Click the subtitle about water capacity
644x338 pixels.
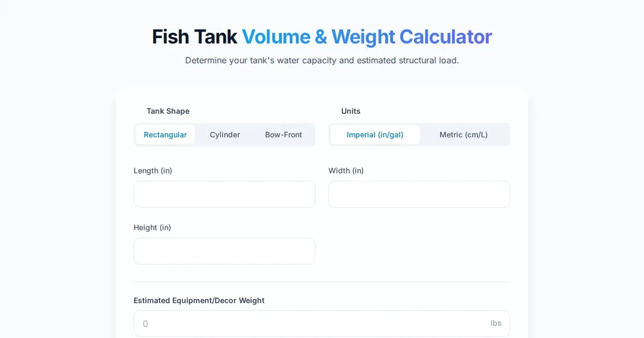pyautogui.click(x=322, y=61)
